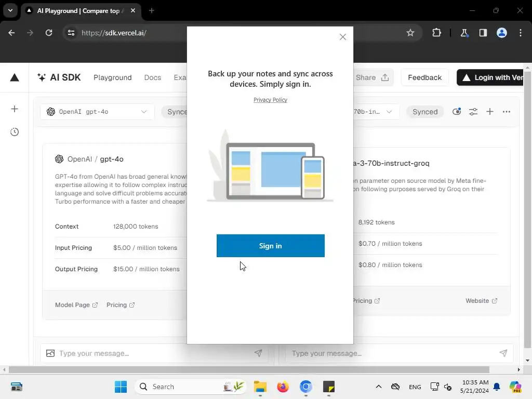The width and height of the screenshot is (532, 399).
Task: Start new chat with sidebar plus icon
Action: (x=15, y=109)
